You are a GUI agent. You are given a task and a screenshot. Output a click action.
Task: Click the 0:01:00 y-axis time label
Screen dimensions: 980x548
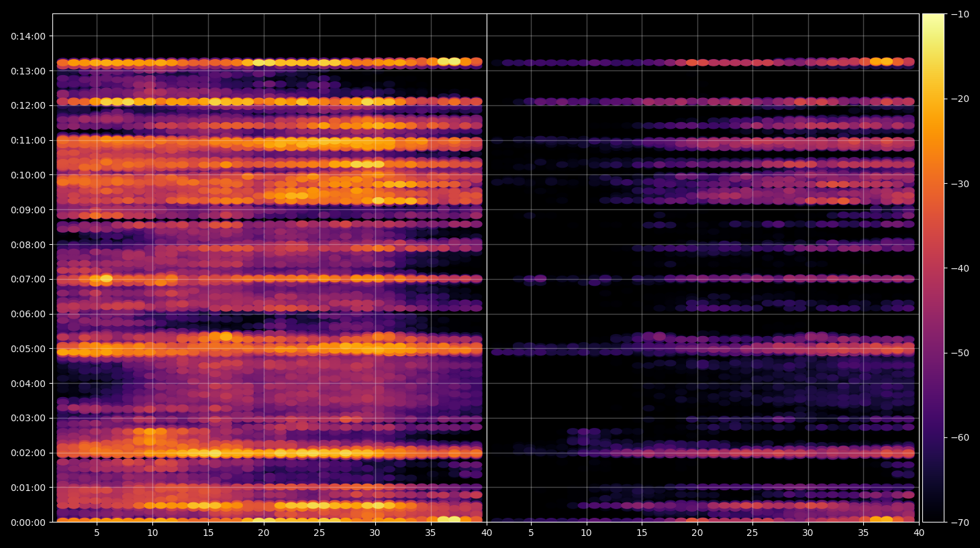click(x=28, y=488)
